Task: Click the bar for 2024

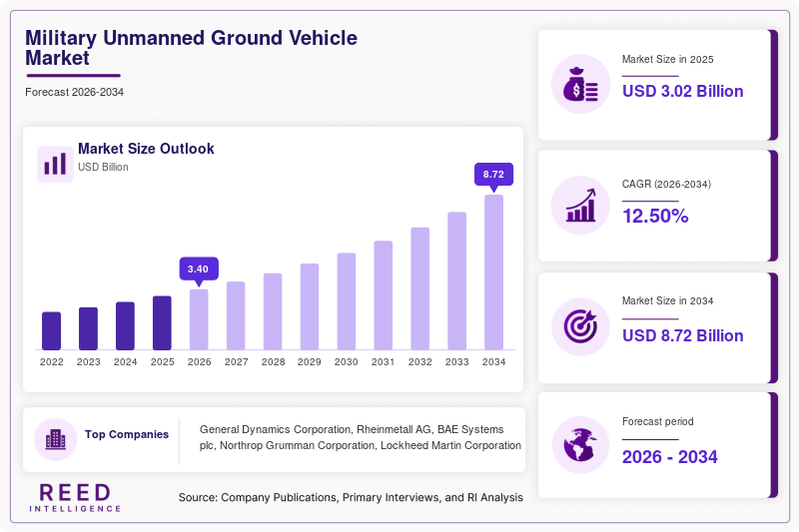Action: pos(126,325)
